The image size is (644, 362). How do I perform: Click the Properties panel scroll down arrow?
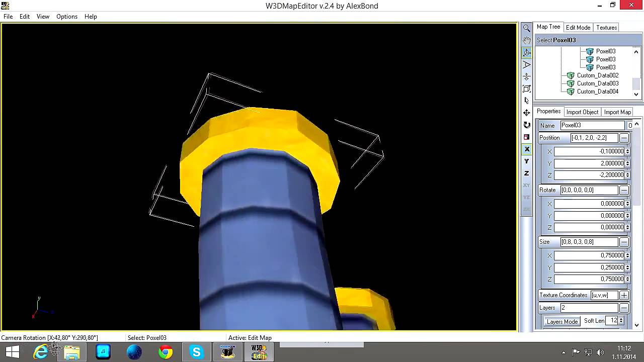click(636, 325)
